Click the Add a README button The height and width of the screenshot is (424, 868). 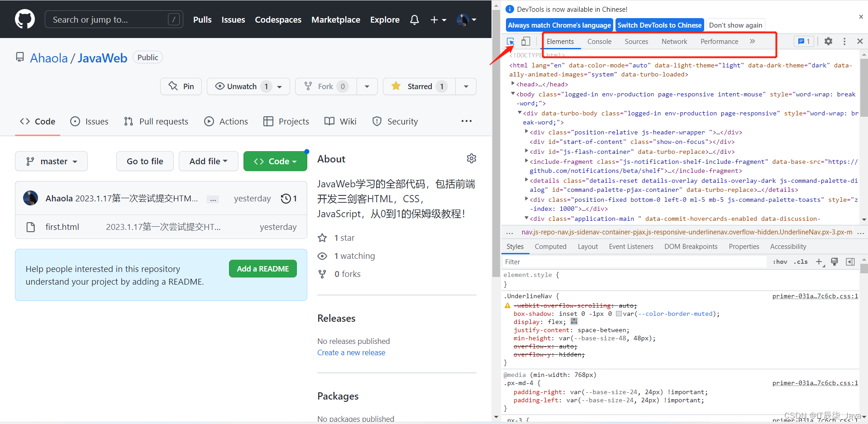(x=263, y=269)
